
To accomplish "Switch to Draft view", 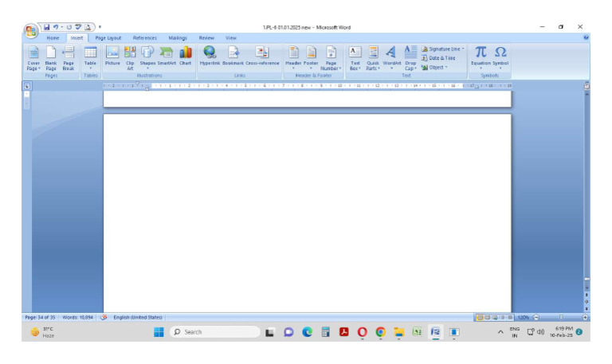I will coord(510,318).
